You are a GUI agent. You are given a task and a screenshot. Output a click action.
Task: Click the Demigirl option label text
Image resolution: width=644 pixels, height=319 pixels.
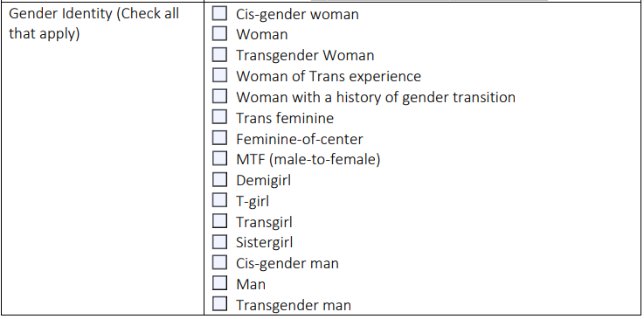263,180
